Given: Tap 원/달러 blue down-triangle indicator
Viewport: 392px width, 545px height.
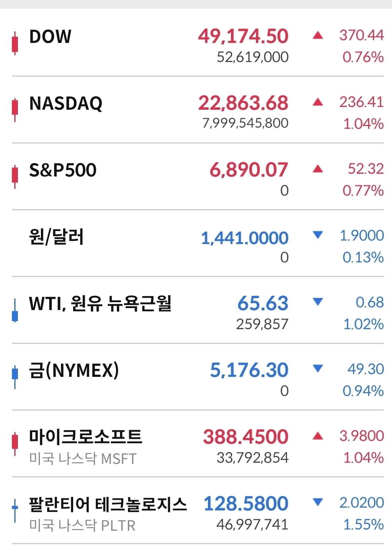Looking at the screenshot, I should [318, 235].
